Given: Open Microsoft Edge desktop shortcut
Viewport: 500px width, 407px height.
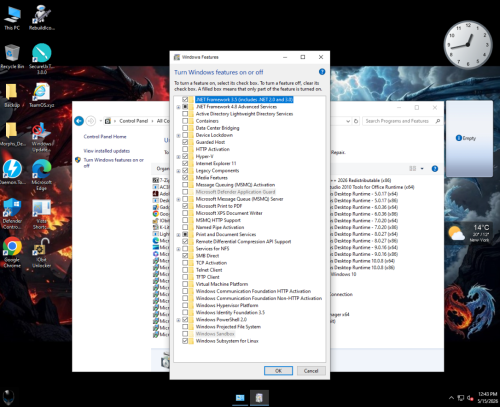Looking at the screenshot, I should (x=41, y=175).
